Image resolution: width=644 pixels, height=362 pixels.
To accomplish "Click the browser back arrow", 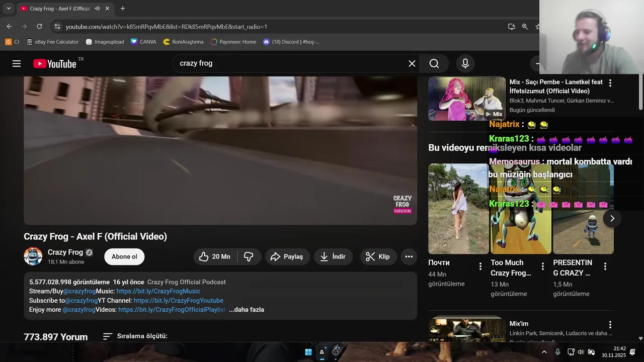I will 9,26.
